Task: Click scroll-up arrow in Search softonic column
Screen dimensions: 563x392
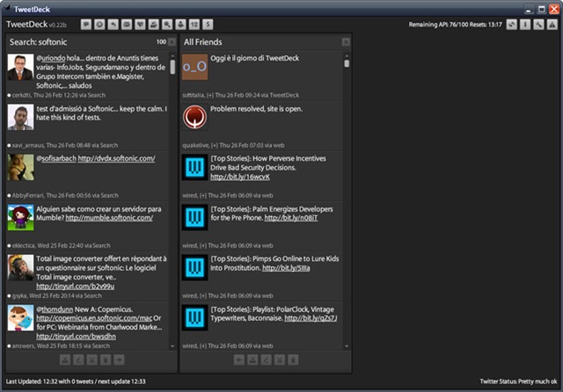Action: (x=172, y=56)
